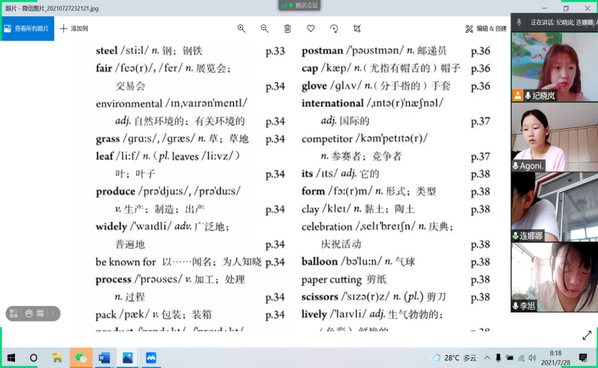Click the zoom in magnifier icon
This screenshot has height=368, width=598.
pos(241,29)
